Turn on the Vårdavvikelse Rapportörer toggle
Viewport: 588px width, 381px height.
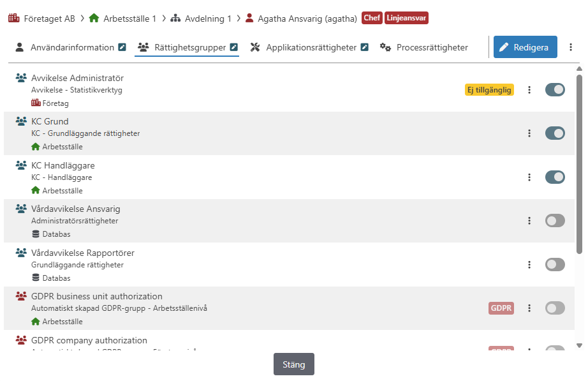point(555,265)
